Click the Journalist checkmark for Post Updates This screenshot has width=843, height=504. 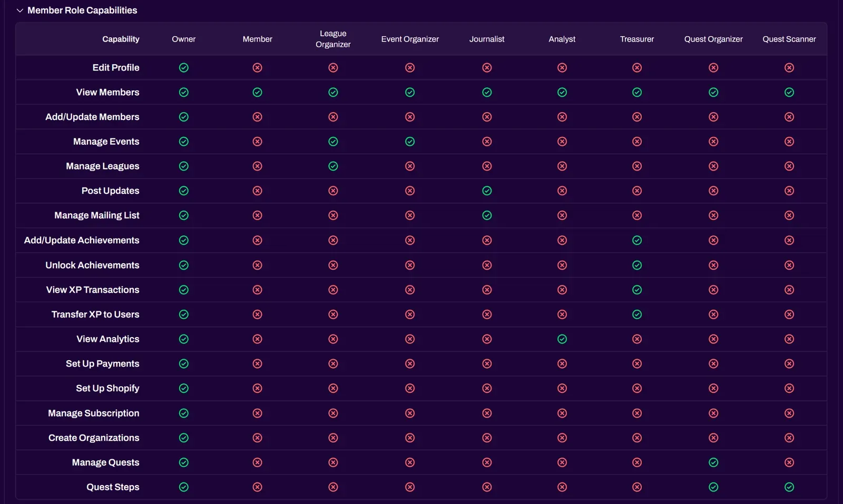tap(487, 191)
